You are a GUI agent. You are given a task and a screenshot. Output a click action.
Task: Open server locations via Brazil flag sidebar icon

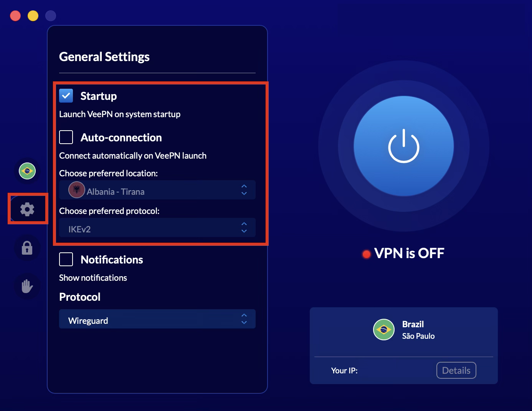point(27,171)
